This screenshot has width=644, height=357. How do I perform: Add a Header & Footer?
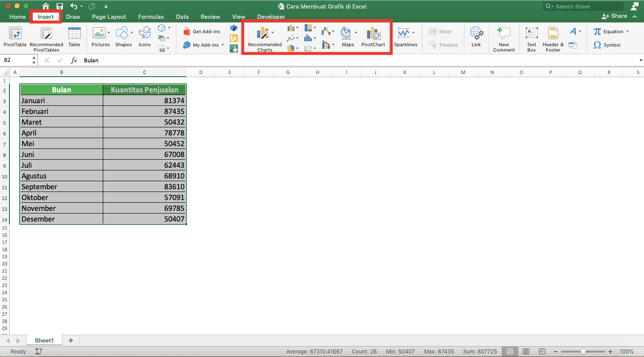tap(553, 39)
